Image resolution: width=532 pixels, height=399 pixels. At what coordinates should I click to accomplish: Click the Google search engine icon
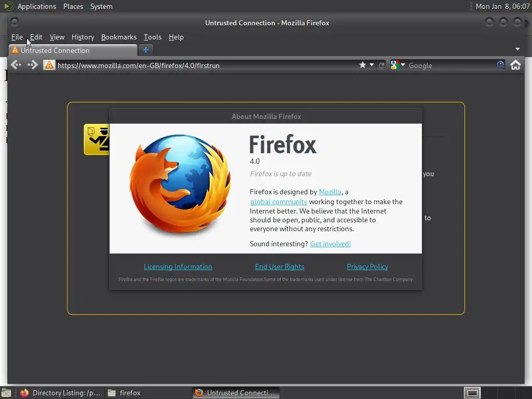point(395,65)
